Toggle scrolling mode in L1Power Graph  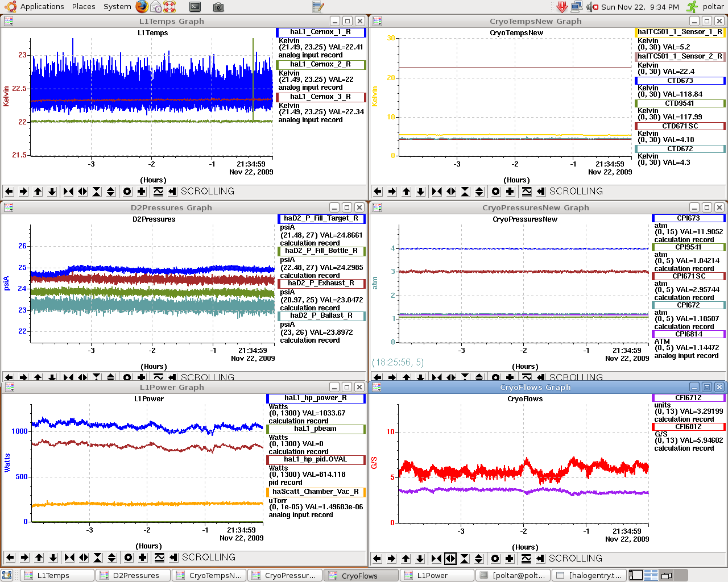pos(173,558)
